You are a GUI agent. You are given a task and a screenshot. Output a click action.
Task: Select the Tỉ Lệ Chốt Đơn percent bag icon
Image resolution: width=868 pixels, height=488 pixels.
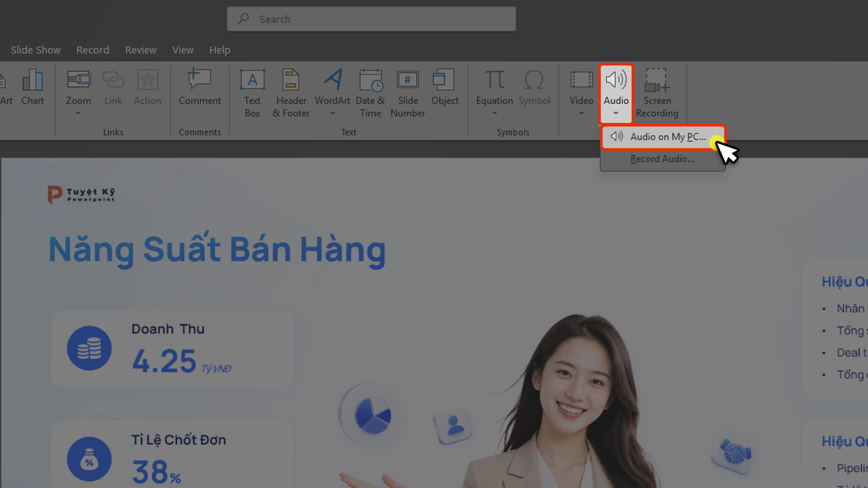pos(90,459)
